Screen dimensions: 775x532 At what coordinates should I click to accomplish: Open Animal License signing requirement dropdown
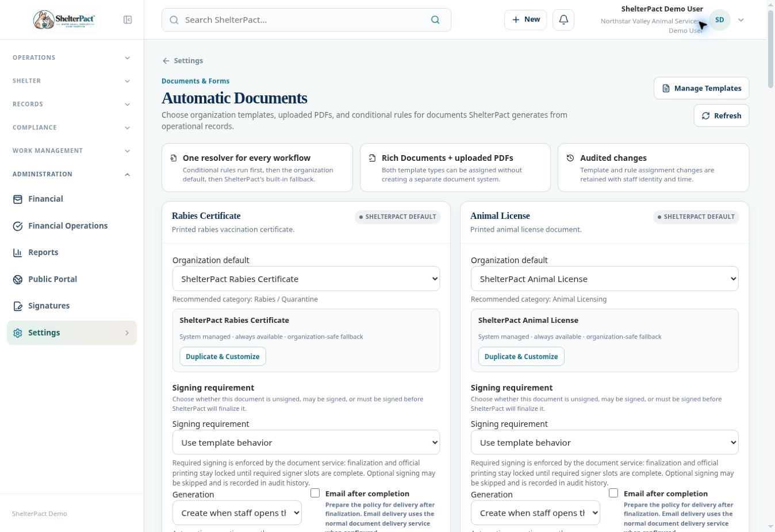click(604, 442)
